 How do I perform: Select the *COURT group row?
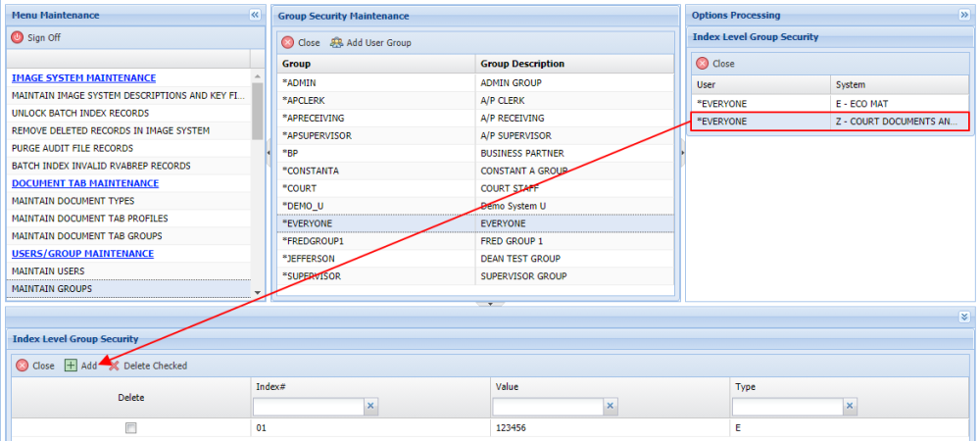click(475, 187)
